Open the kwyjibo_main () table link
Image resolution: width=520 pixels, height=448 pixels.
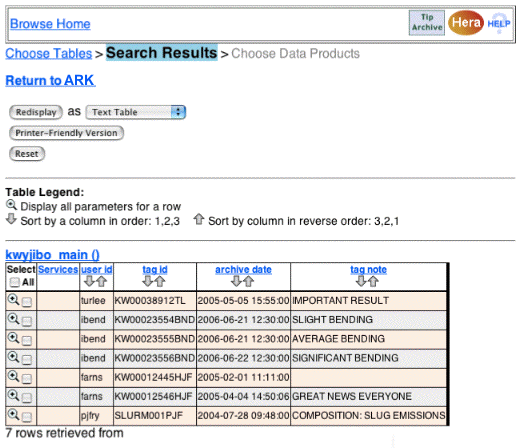[52, 255]
